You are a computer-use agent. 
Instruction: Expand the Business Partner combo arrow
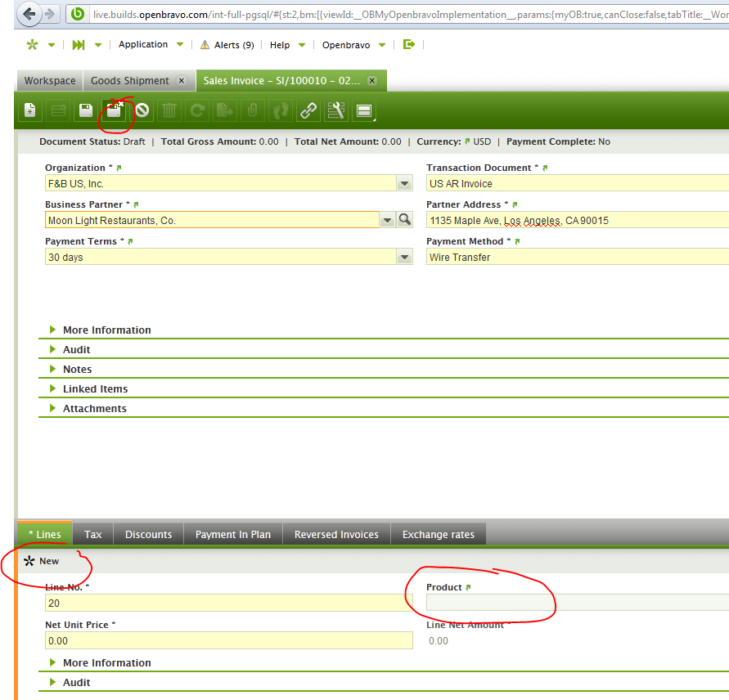point(387,220)
